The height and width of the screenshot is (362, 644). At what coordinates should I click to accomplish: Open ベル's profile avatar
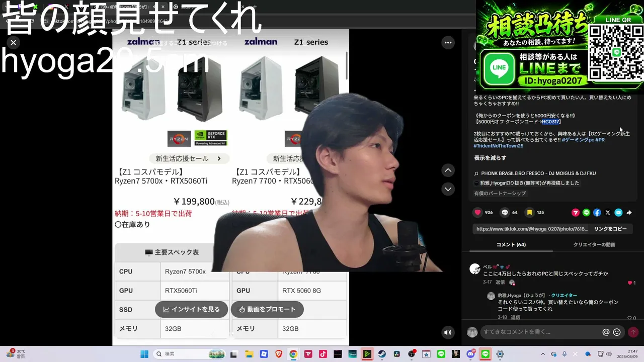[475, 268]
